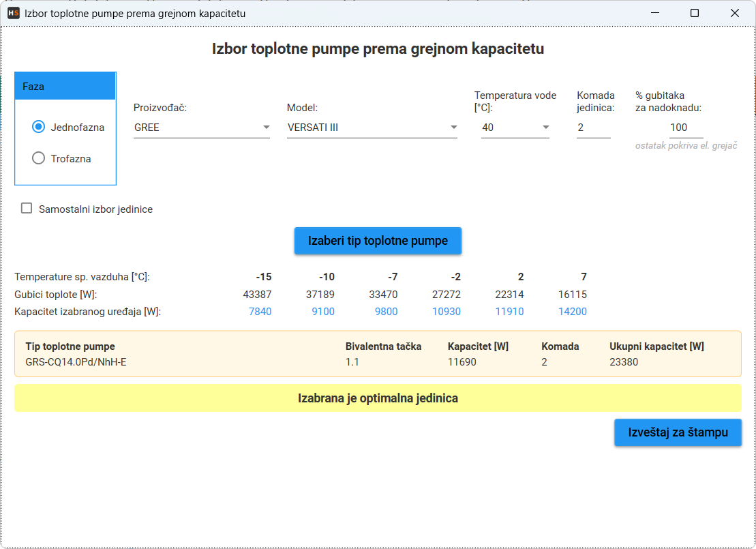Click the Faza panel header
Viewport: 756px width, 549px height.
point(65,87)
